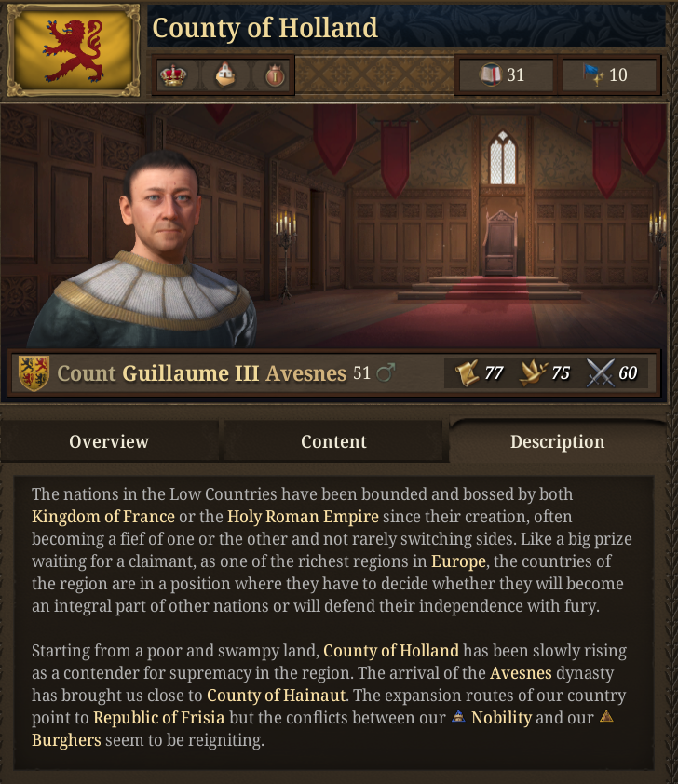678x784 pixels.
Task: Click the crossed swords military skill icon
Action: pyautogui.click(x=600, y=373)
